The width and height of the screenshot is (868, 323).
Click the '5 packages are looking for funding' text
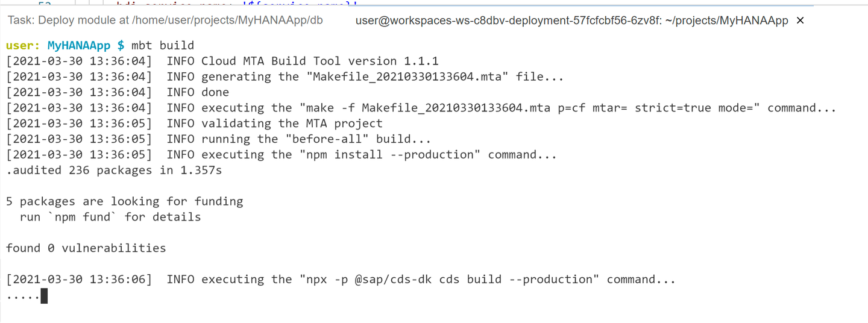[x=125, y=201]
